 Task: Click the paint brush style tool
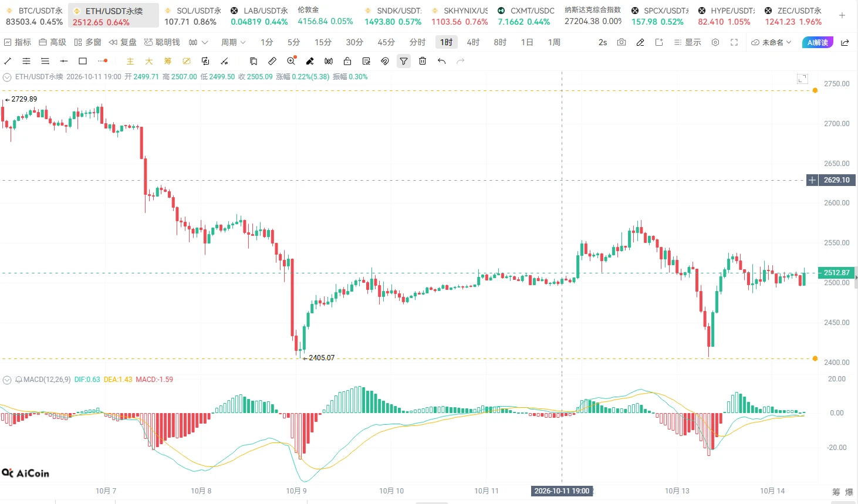(x=310, y=61)
